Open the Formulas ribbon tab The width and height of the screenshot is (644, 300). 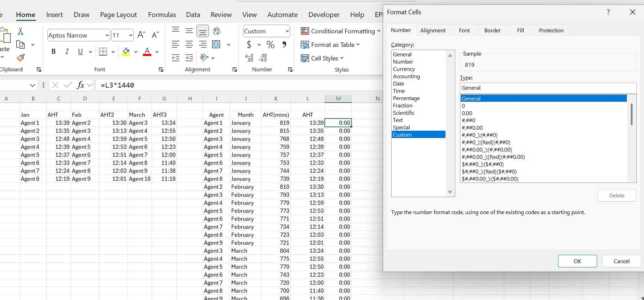pyautogui.click(x=162, y=15)
